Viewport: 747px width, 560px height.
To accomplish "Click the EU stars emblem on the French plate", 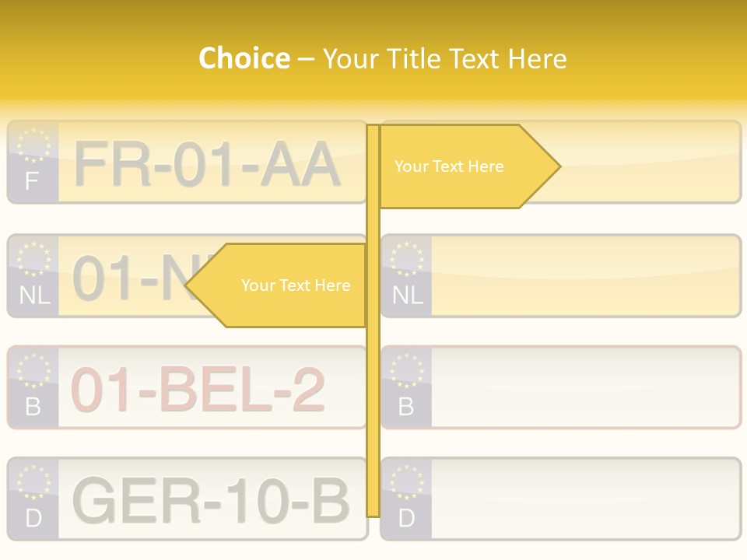I will tap(33, 145).
